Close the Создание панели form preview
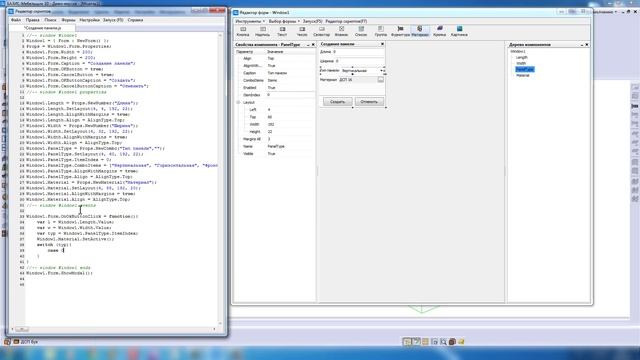Image resolution: width=640 pixels, height=360 pixels. click(x=382, y=44)
